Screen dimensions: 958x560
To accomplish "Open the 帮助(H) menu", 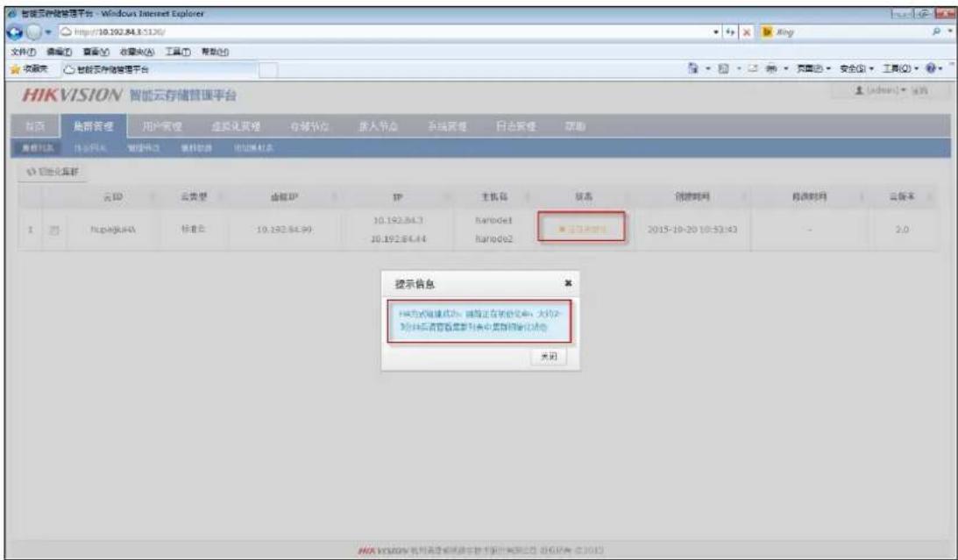I will (x=215, y=52).
